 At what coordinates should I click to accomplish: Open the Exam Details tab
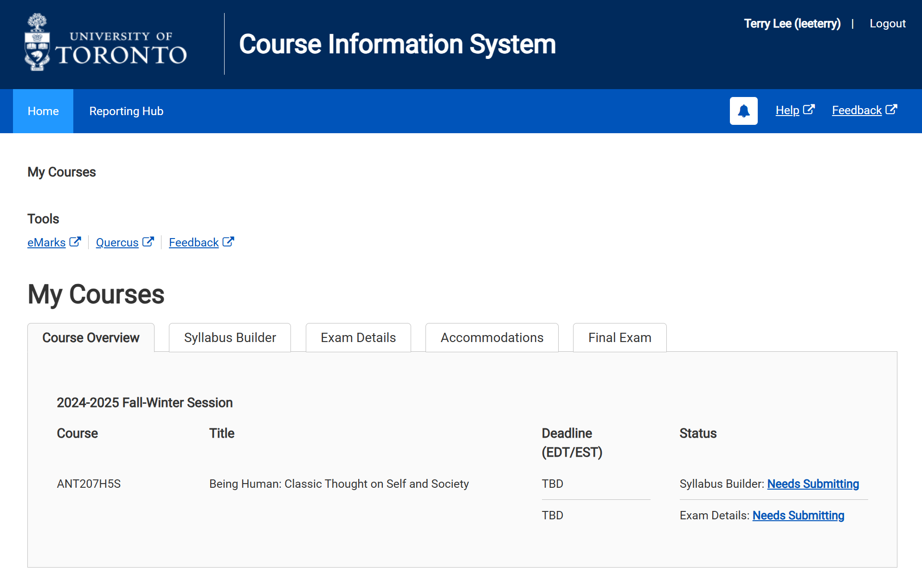pos(357,337)
